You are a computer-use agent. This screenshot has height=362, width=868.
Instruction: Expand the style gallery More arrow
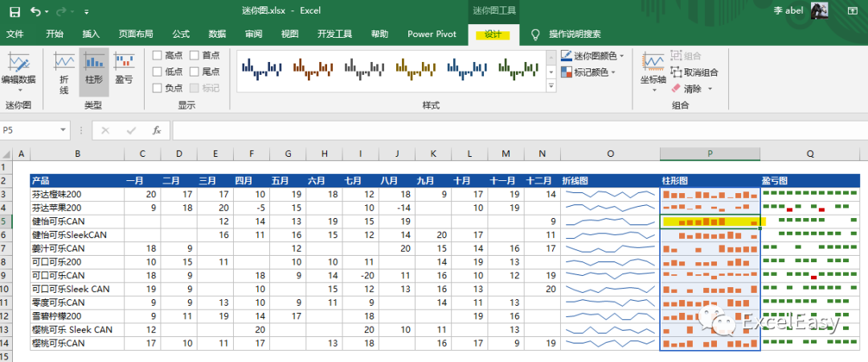(551, 86)
